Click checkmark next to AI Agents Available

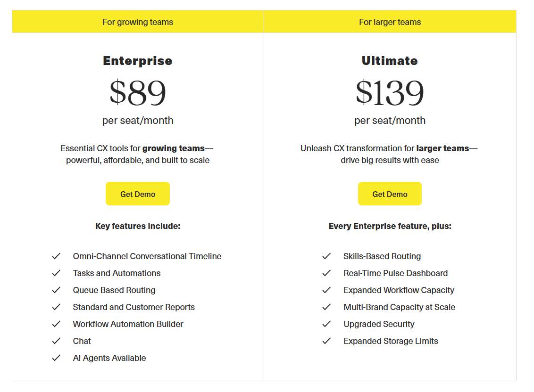click(56, 358)
